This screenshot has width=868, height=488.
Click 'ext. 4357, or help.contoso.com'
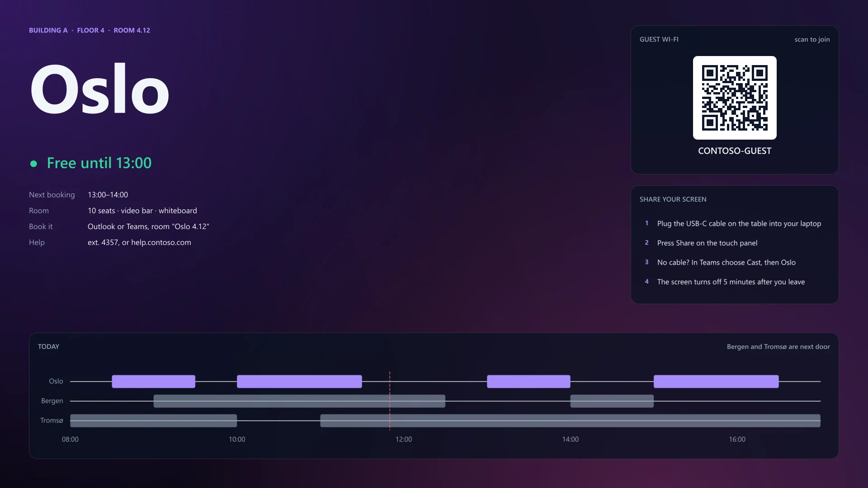click(x=139, y=242)
